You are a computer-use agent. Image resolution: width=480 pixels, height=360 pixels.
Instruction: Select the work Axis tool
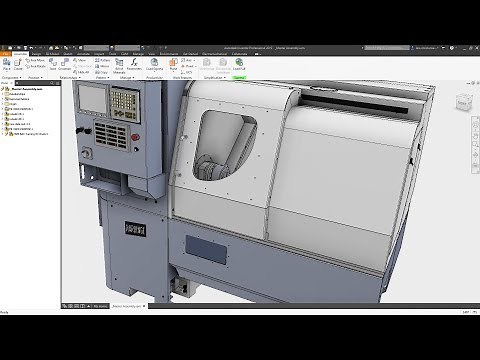click(x=188, y=60)
